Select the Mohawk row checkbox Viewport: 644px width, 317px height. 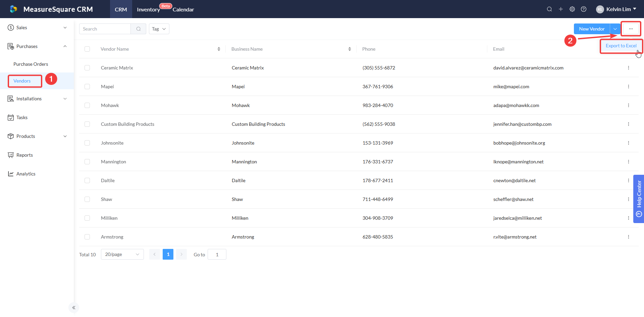[x=87, y=105]
